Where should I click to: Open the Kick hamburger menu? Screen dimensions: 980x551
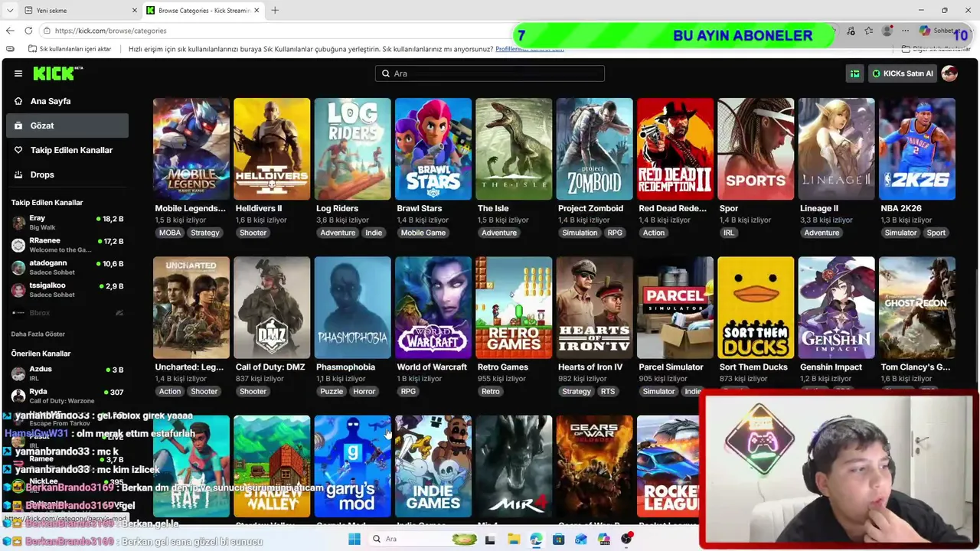point(18,73)
